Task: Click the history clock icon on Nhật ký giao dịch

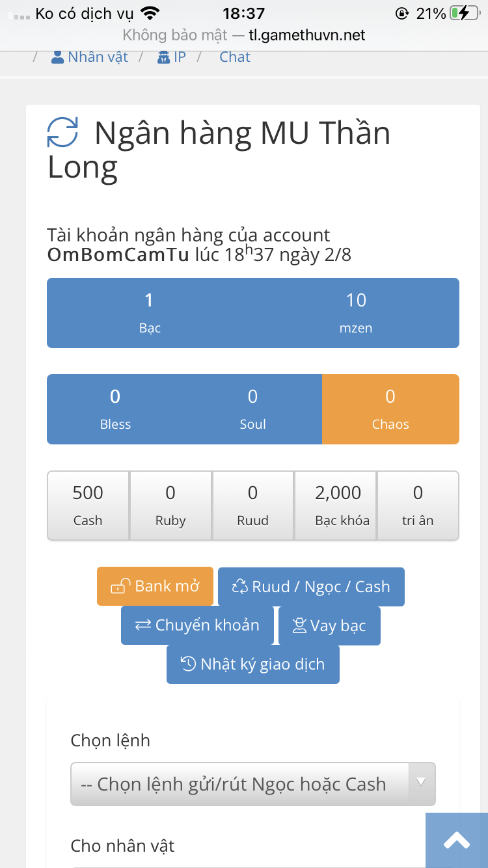Action: point(188,664)
